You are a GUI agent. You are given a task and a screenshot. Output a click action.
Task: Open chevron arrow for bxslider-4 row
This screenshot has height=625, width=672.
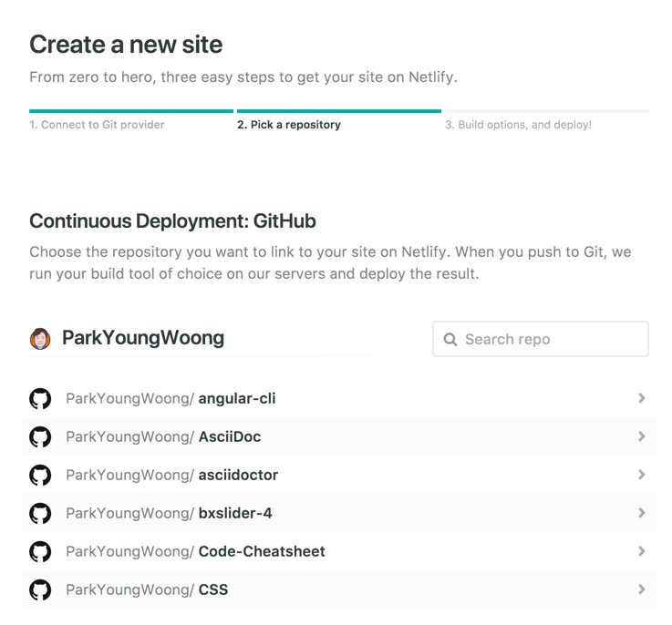pos(642,513)
